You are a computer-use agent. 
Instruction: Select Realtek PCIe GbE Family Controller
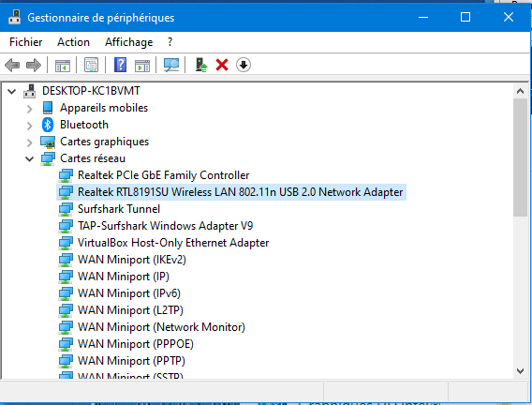(163, 175)
